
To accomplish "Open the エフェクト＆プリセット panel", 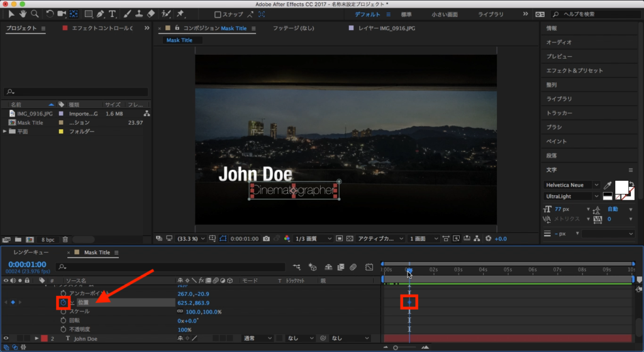I will click(x=574, y=71).
